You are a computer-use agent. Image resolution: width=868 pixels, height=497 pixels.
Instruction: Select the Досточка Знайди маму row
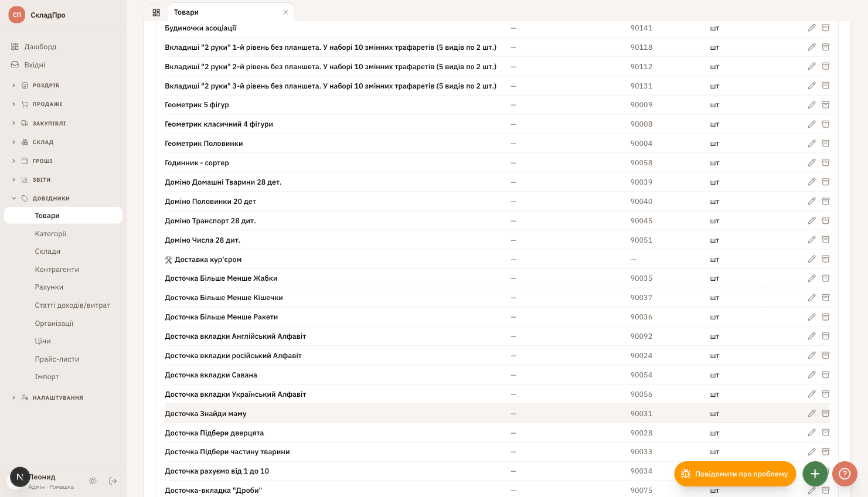pyautogui.click(x=497, y=414)
